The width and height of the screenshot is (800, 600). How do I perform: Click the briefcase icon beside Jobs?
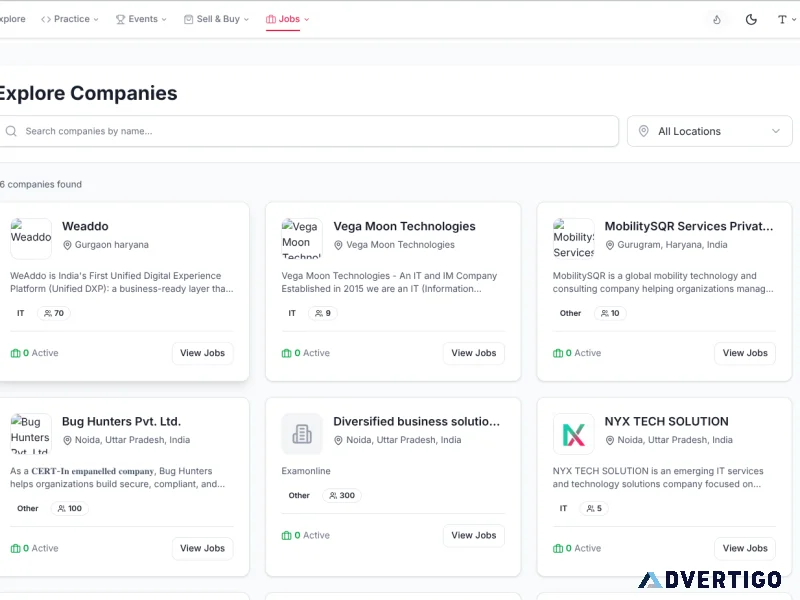point(271,19)
